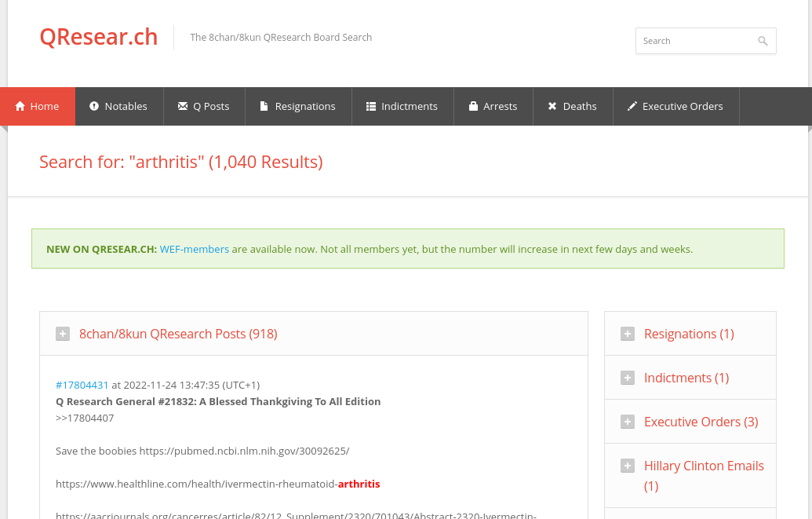The width and height of the screenshot is (812, 519).
Task: Open the Indictments menu item
Action: pyautogui.click(x=402, y=106)
